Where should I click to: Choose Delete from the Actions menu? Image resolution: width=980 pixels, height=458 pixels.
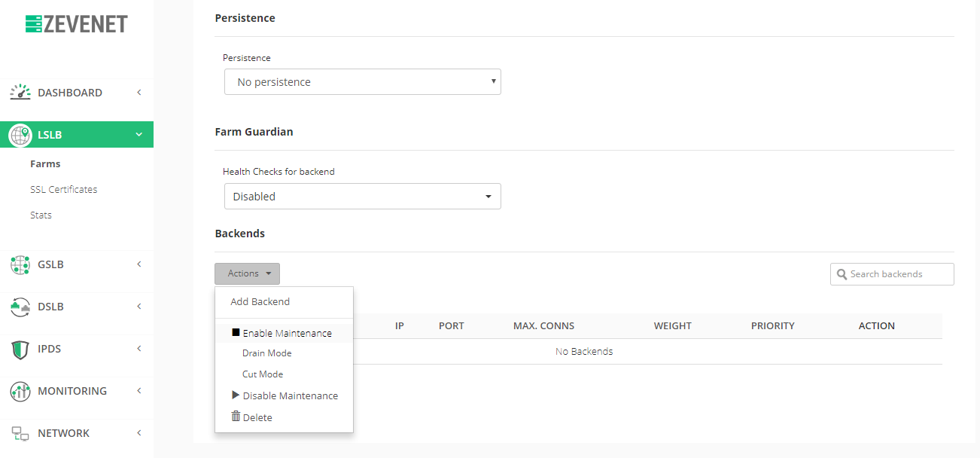(x=257, y=417)
